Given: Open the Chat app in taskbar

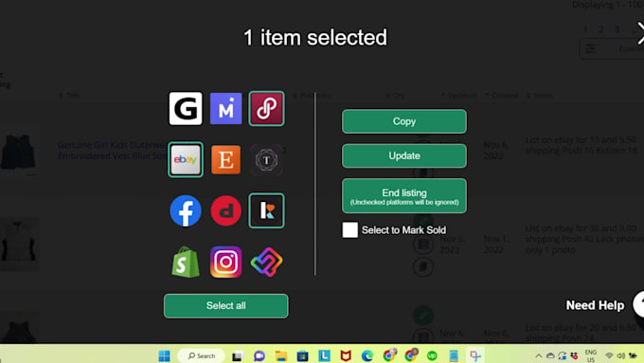Looking at the screenshot, I should 259,356.
